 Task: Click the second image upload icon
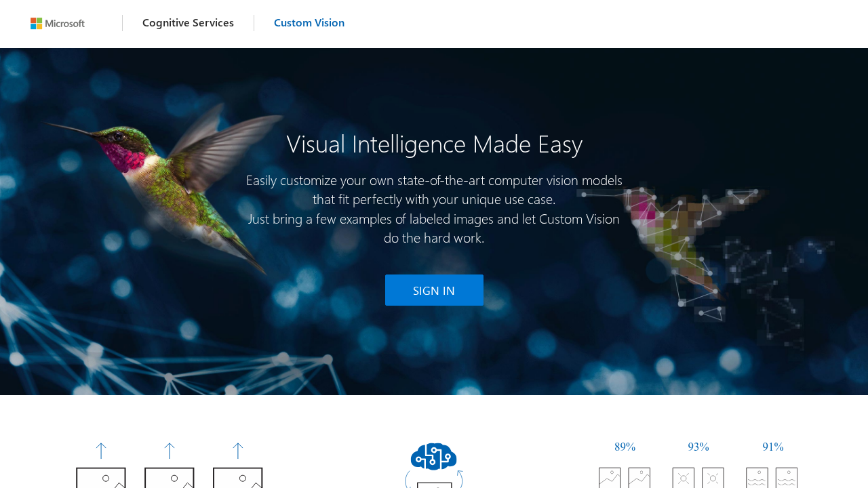pos(170,480)
